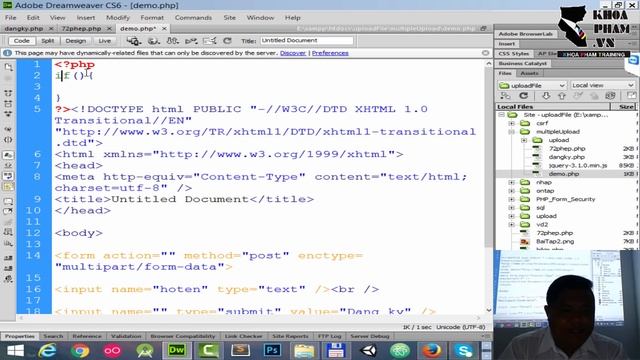Open the CSS Styles panel tab

click(513, 53)
